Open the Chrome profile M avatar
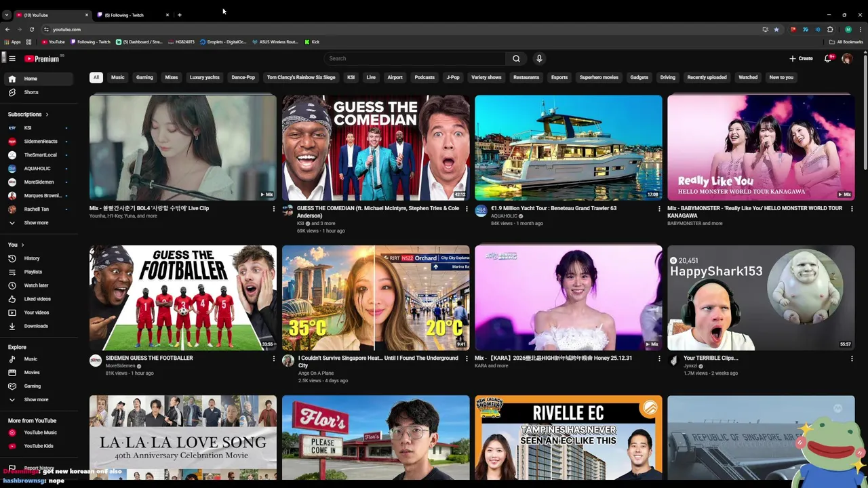 pos(848,29)
